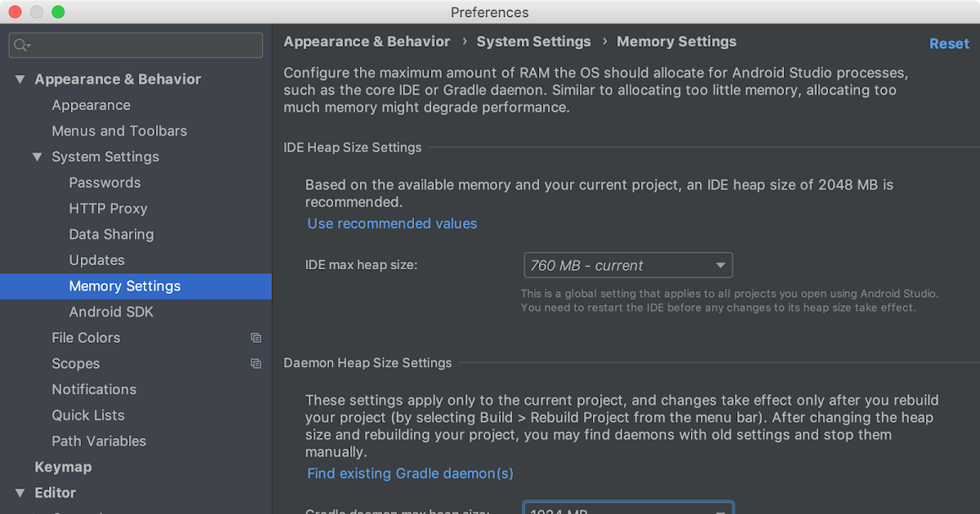Select the Passwords settings page
The height and width of the screenshot is (514, 980).
click(105, 183)
